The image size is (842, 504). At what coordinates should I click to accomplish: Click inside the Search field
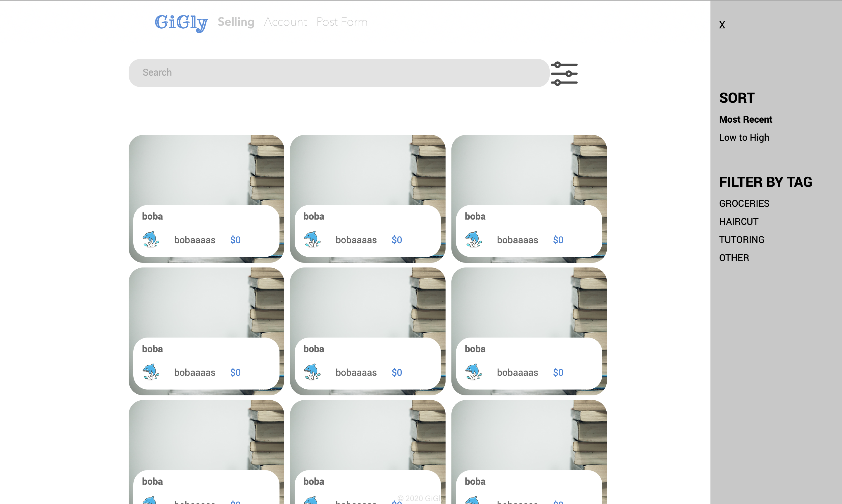click(x=338, y=73)
